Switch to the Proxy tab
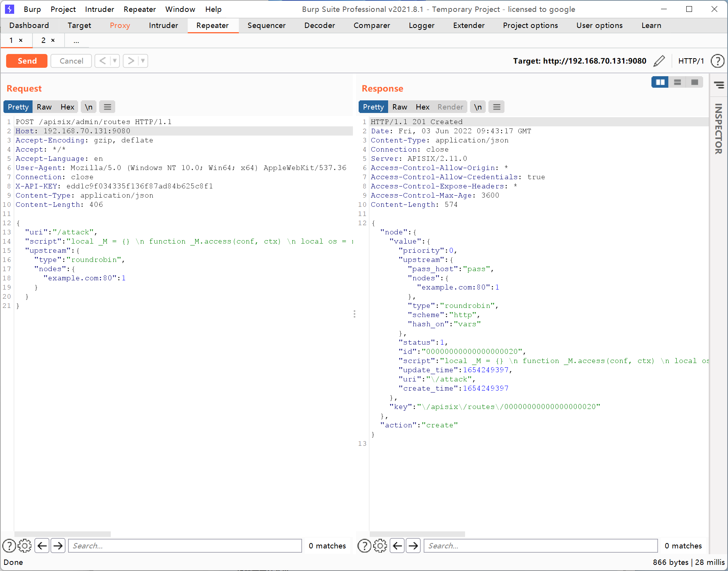Screen dimensions: 728x571 (x=120, y=25)
